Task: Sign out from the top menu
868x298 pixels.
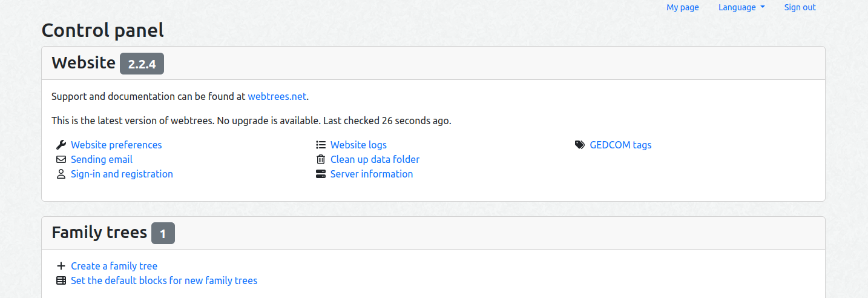Action: point(800,7)
